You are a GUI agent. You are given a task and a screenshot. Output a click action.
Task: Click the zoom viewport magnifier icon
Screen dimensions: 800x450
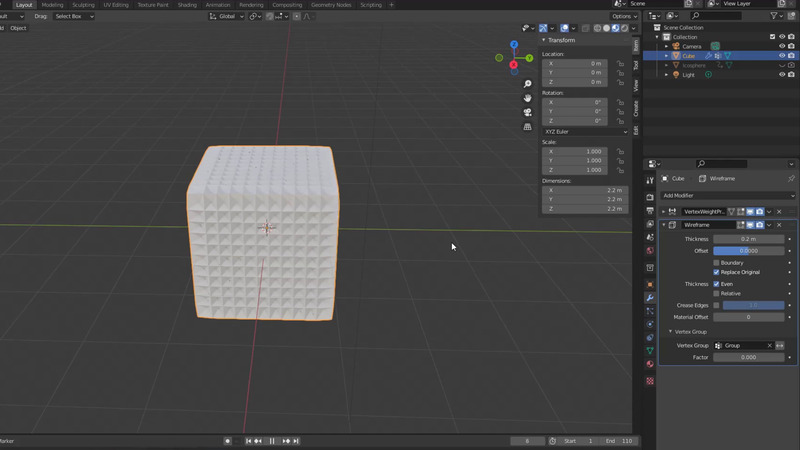tap(528, 84)
